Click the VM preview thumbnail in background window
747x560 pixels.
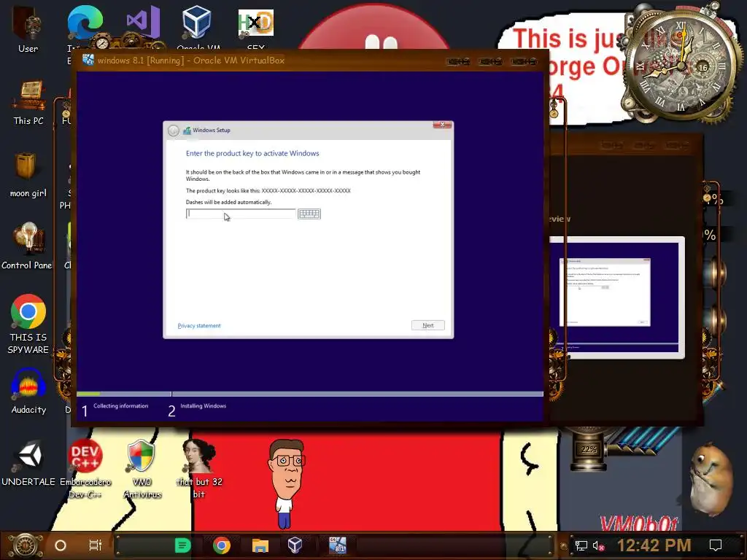pyautogui.click(x=617, y=297)
